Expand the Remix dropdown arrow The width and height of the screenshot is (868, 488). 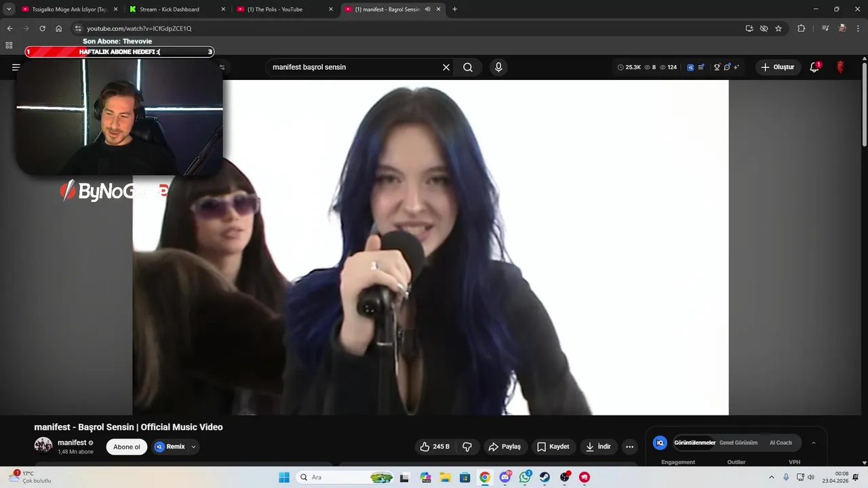[193, 447]
